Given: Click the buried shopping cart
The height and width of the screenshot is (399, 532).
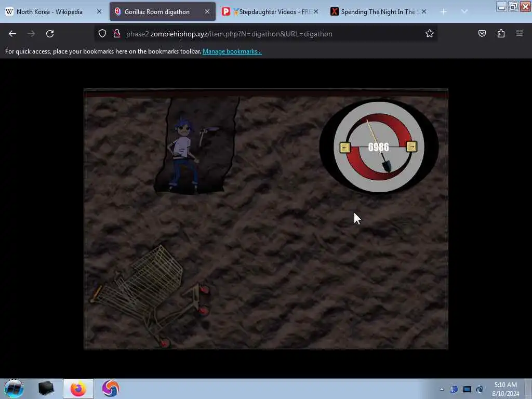Looking at the screenshot, I should pyautogui.click(x=152, y=295).
